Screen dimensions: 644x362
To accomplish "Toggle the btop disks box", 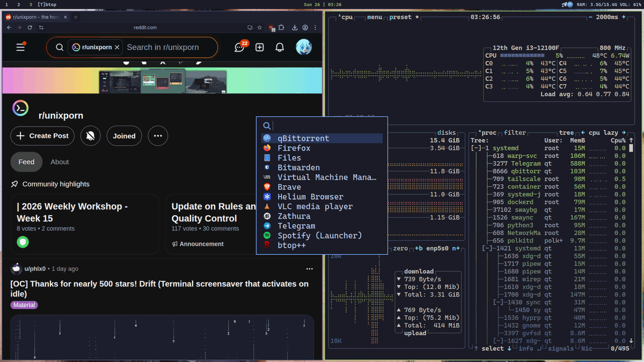I will pyautogui.click(x=446, y=132).
